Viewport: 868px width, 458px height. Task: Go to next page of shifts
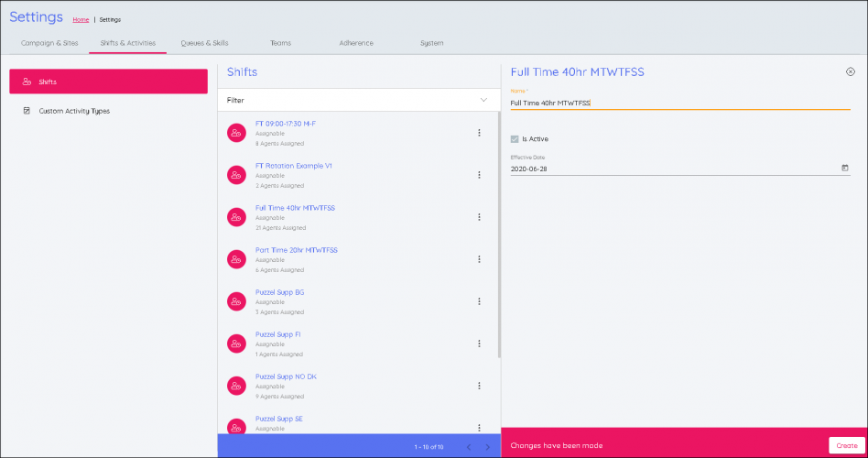pos(487,447)
